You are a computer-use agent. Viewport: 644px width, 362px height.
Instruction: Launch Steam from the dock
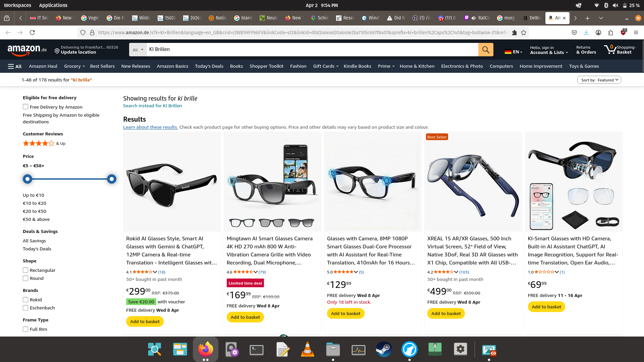coord(384,350)
